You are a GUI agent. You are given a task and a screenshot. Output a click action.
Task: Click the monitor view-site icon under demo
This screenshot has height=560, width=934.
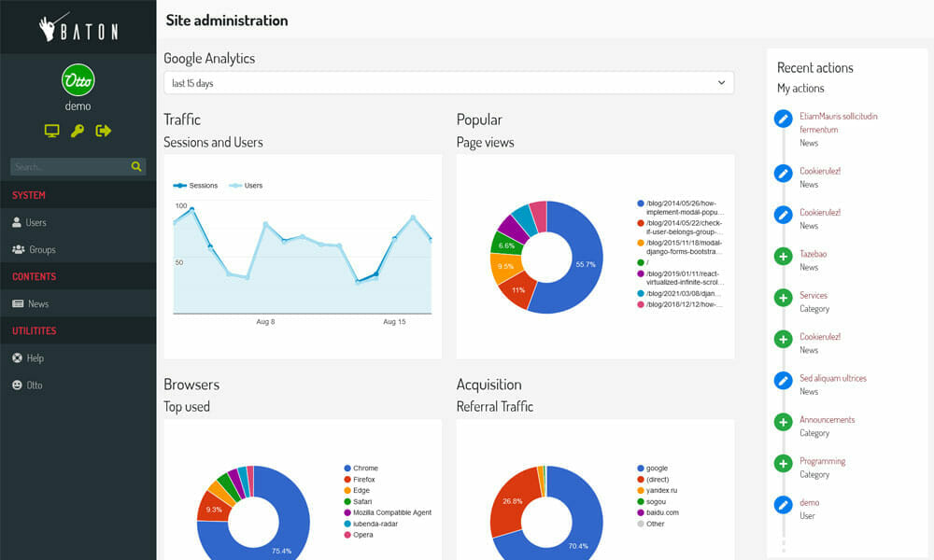coord(52,131)
